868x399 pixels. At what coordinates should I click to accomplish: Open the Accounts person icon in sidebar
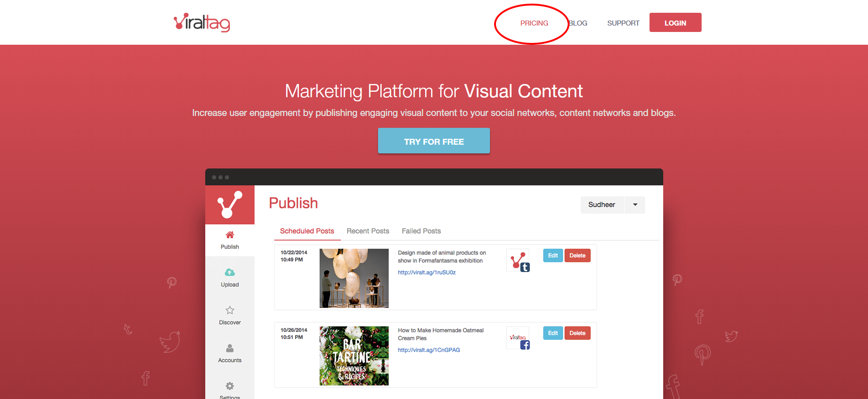pyautogui.click(x=230, y=348)
